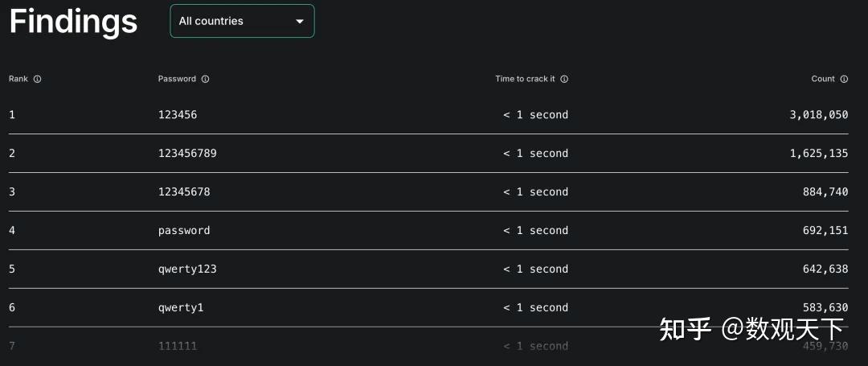Click the info icon next to Rank

point(38,79)
